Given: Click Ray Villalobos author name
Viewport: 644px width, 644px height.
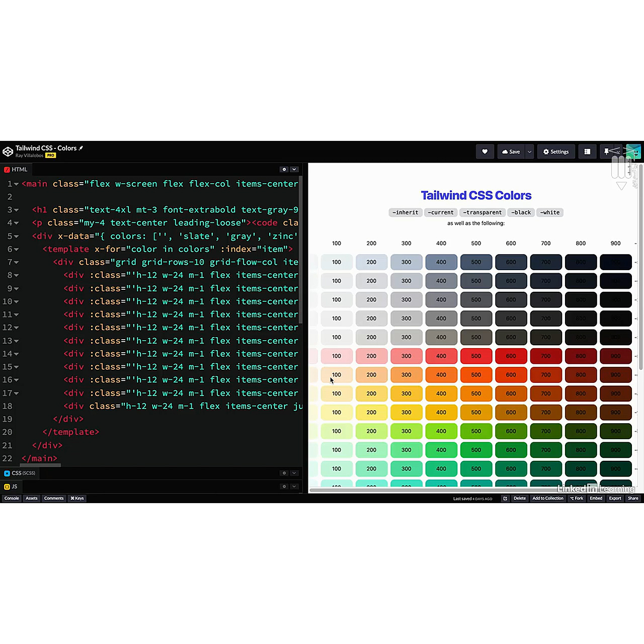Looking at the screenshot, I should click(29, 155).
